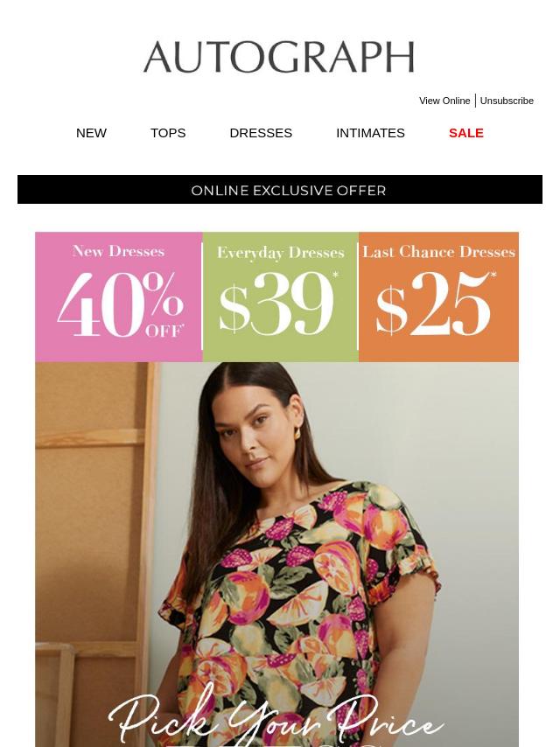Select the pink New Dresses tile heading

118,251
